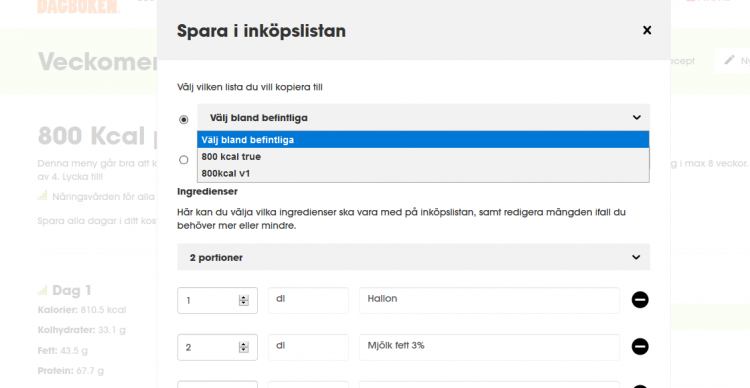Remove the Mjölk fett 3% ingredient
Screen dimensions: 750x388
[640, 346]
